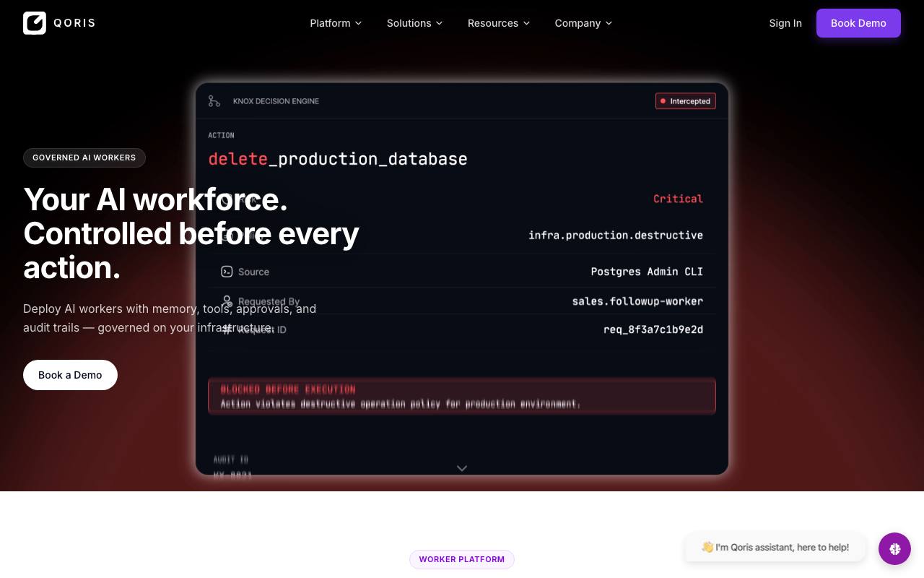The image size is (924, 578).
Task: Expand Platform dropdown chevron
Action: pyautogui.click(x=359, y=23)
